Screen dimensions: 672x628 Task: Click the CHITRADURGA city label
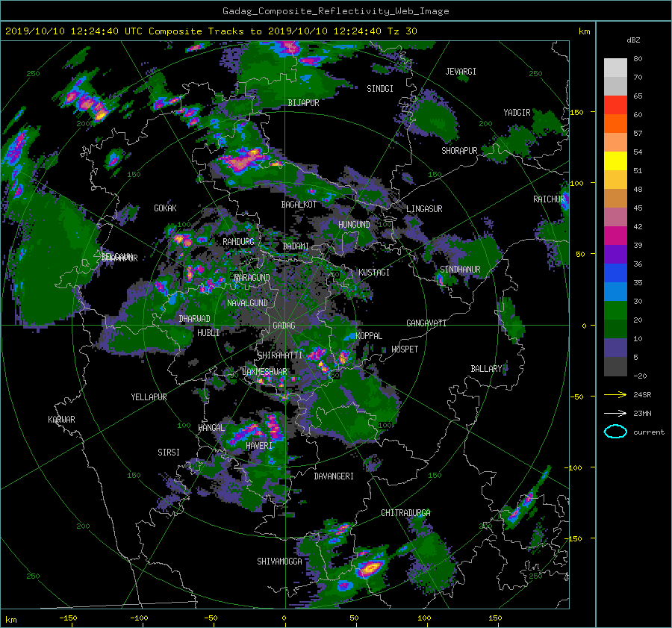pos(405,513)
